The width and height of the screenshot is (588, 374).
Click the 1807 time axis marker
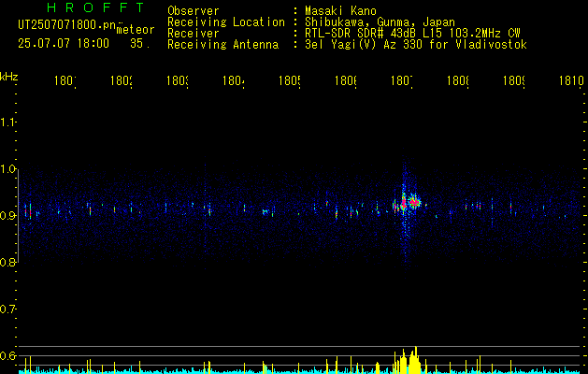click(402, 80)
